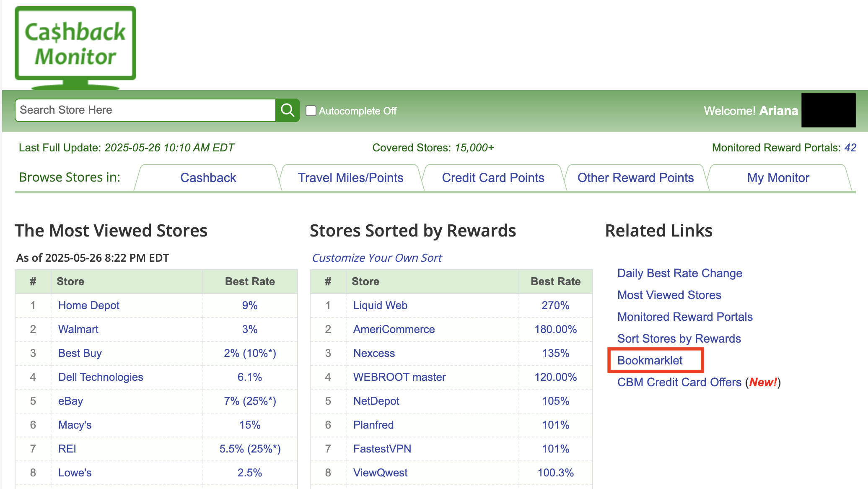
Task: Open the NetDepot store link
Action: click(376, 401)
